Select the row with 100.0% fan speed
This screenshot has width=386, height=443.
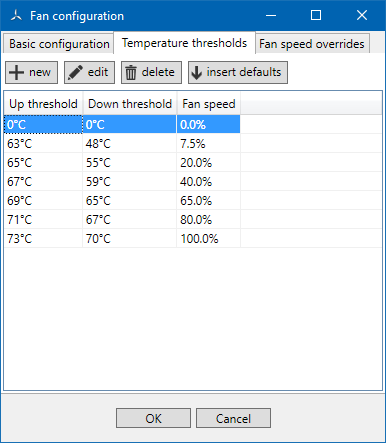(193, 239)
